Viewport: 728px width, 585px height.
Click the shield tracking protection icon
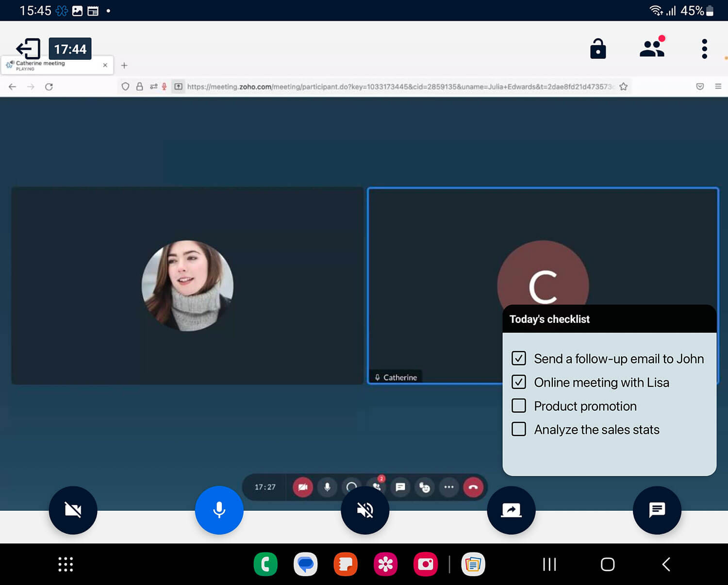click(x=125, y=86)
